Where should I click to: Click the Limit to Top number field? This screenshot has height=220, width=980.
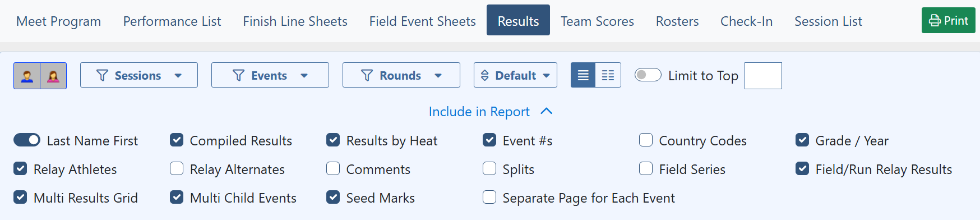coord(763,76)
